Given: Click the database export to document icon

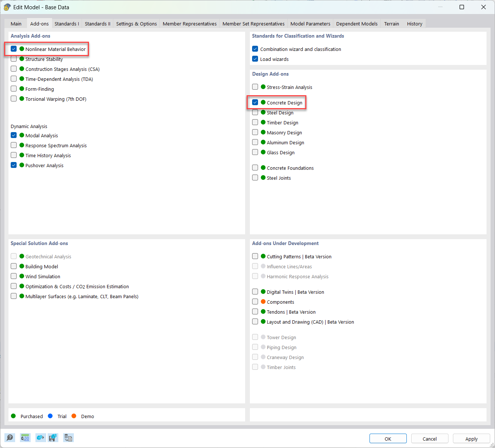Looking at the screenshot, I should (68, 438).
